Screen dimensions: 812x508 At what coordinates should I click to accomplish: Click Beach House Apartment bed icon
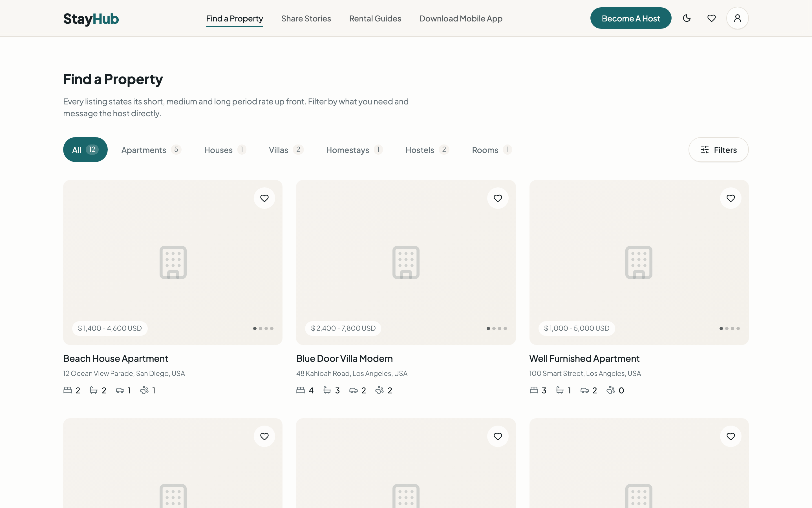click(67, 390)
